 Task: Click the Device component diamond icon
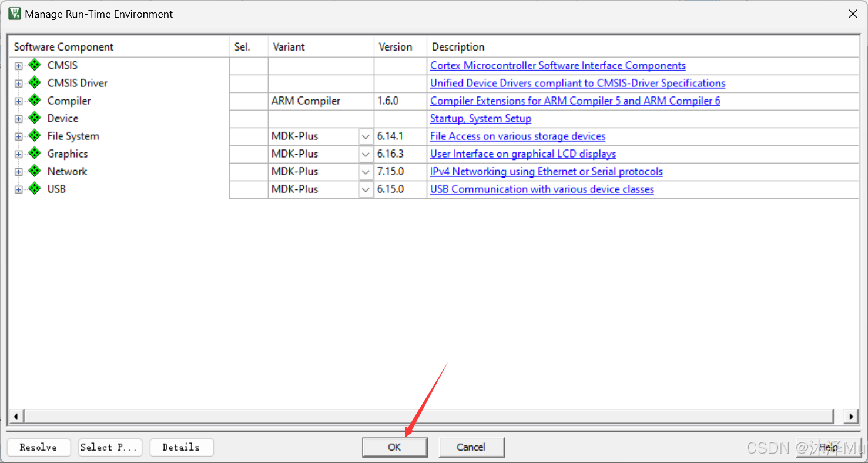pyautogui.click(x=35, y=118)
